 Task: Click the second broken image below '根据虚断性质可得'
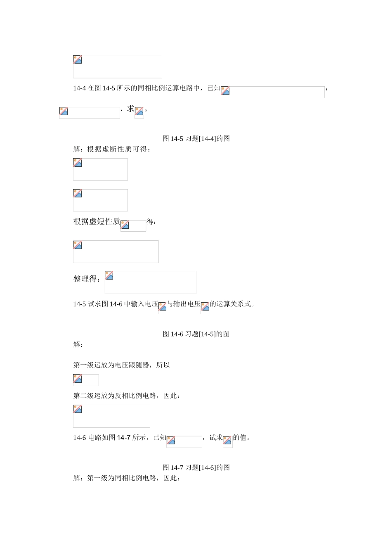pos(100,200)
